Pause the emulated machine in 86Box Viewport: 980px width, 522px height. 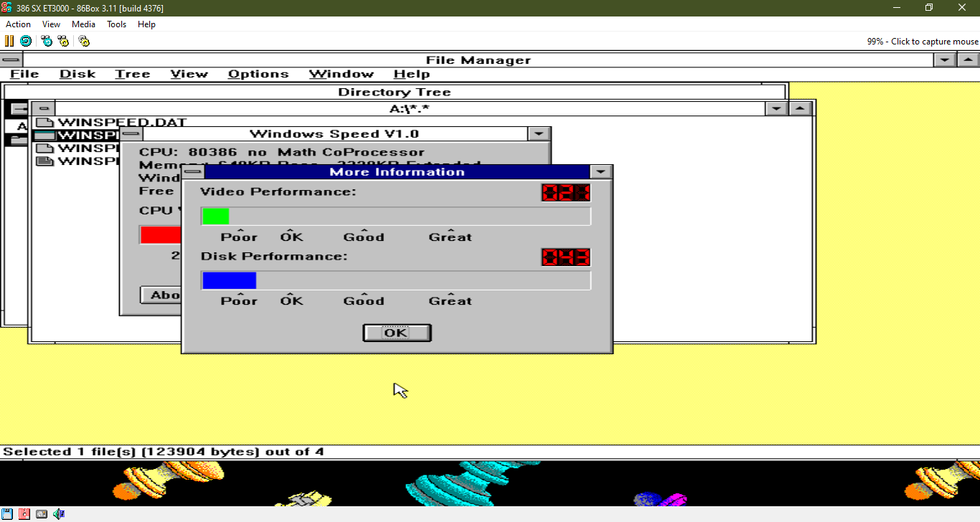9,41
